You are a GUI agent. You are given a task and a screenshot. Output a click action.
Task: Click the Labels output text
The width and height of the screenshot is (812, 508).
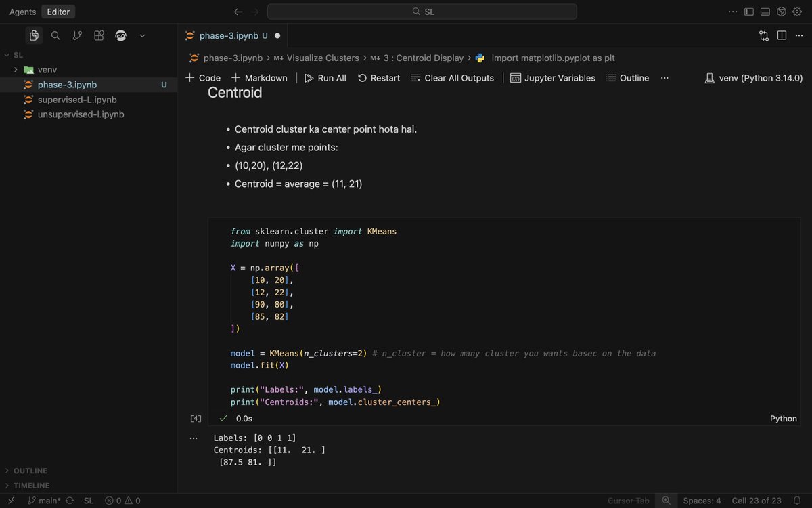pos(255,438)
